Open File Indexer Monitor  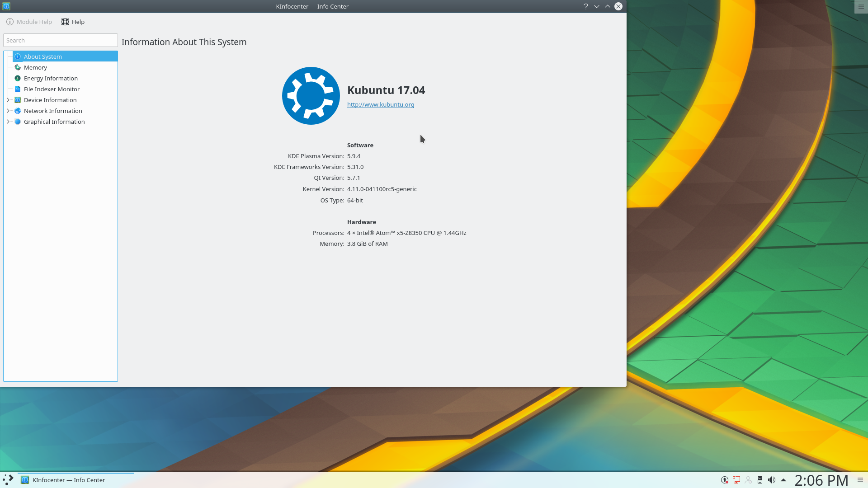[x=52, y=89]
